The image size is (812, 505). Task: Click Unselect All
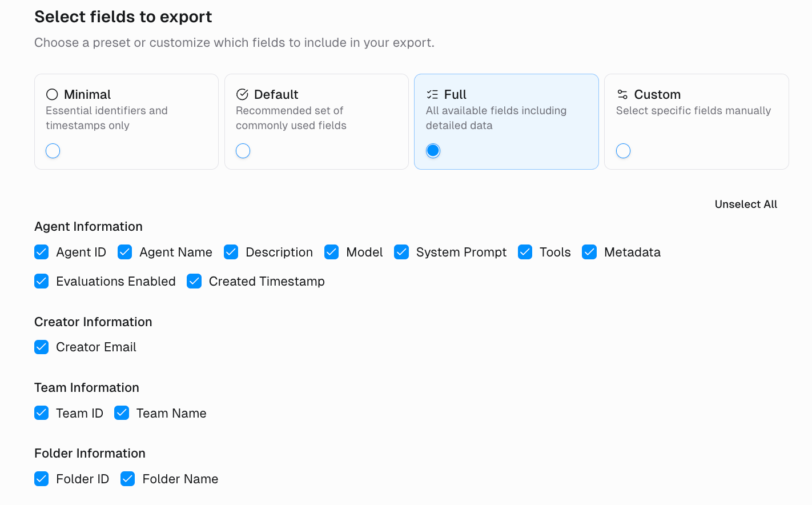coord(746,204)
